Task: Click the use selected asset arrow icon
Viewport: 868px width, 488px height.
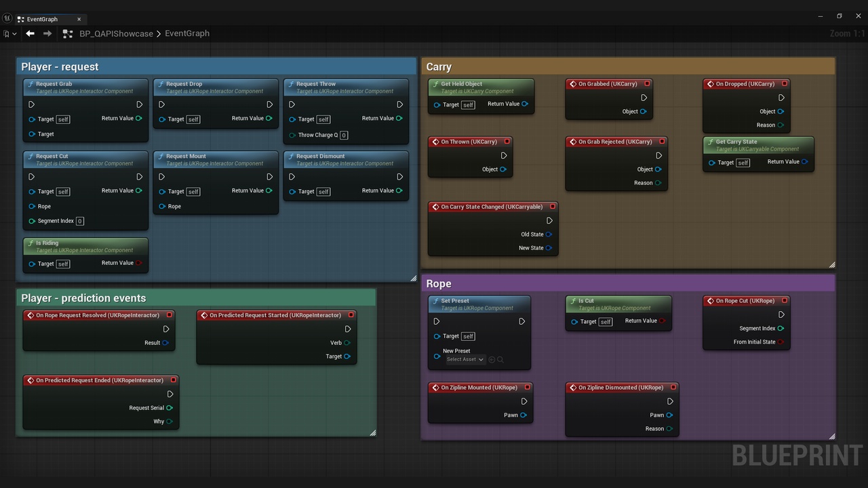Action: pos(492,359)
